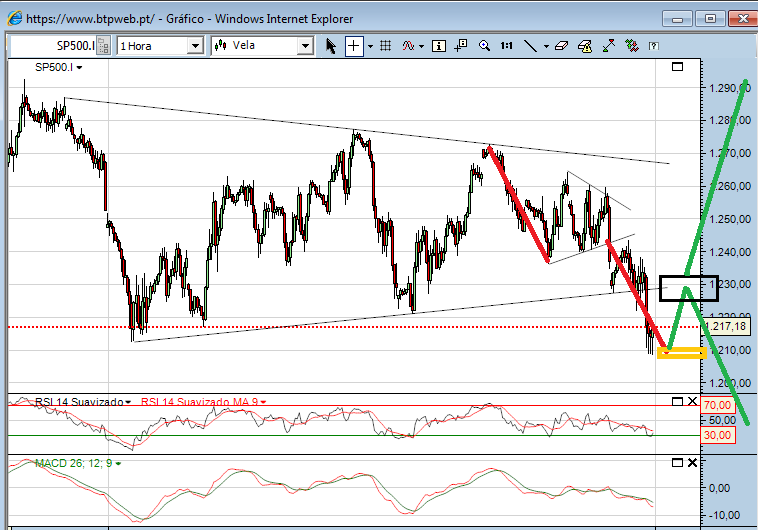Screen dimensions: 758x530
Task: Click the 1.250,00 price axis value
Action: point(730,219)
